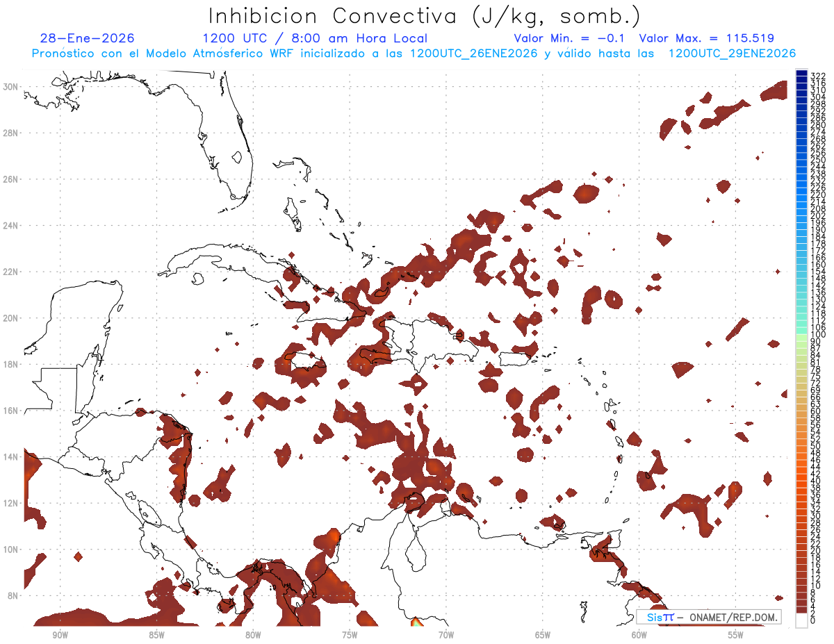Click the "90W" longitude label

tap(60, 635)
